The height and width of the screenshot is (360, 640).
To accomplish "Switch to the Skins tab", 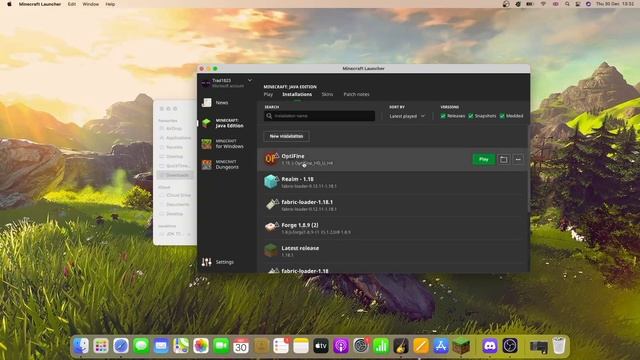I will pos(327,94).
